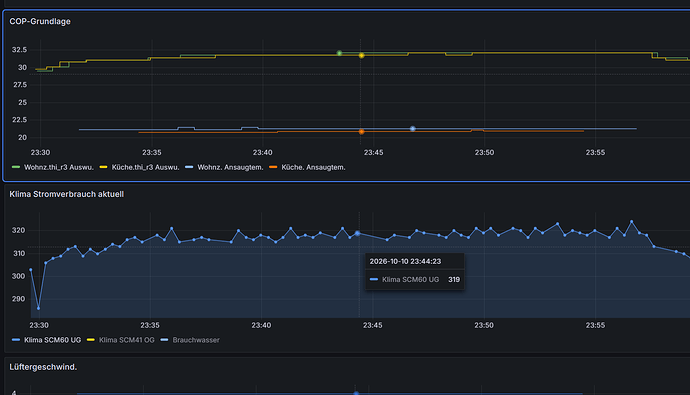The width and height of the screenshot is (690, 395).
Task: Click the lowest dip data point near 23:30
Action: click(38, 308)
